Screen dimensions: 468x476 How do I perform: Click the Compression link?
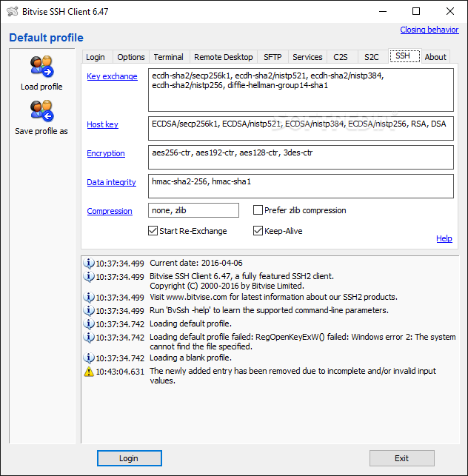coord(110,211)
